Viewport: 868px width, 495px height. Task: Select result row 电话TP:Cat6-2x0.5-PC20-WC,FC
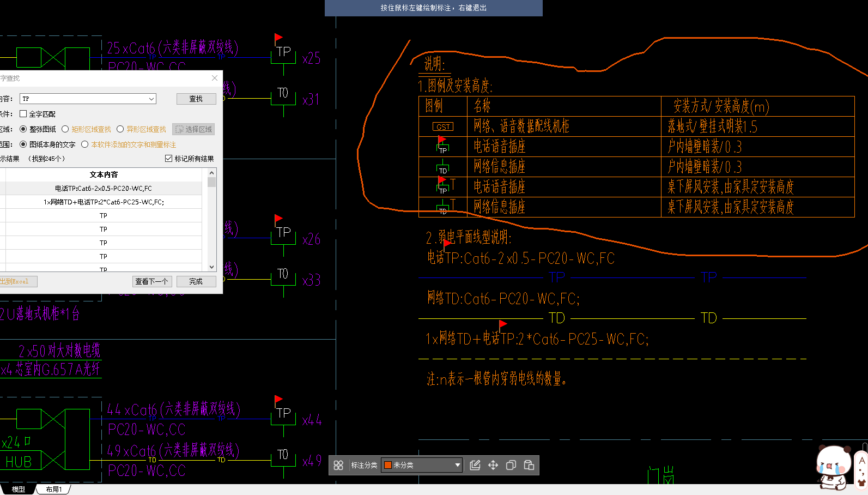104,188
